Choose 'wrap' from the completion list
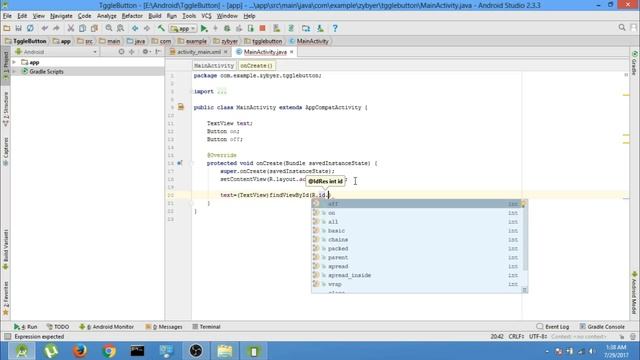 [x=416, y=284]
